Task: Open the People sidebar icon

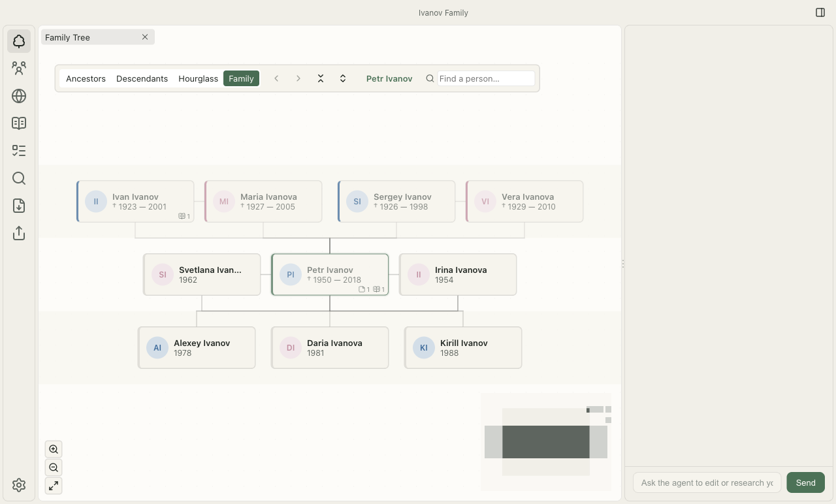Action: (19, 69)
